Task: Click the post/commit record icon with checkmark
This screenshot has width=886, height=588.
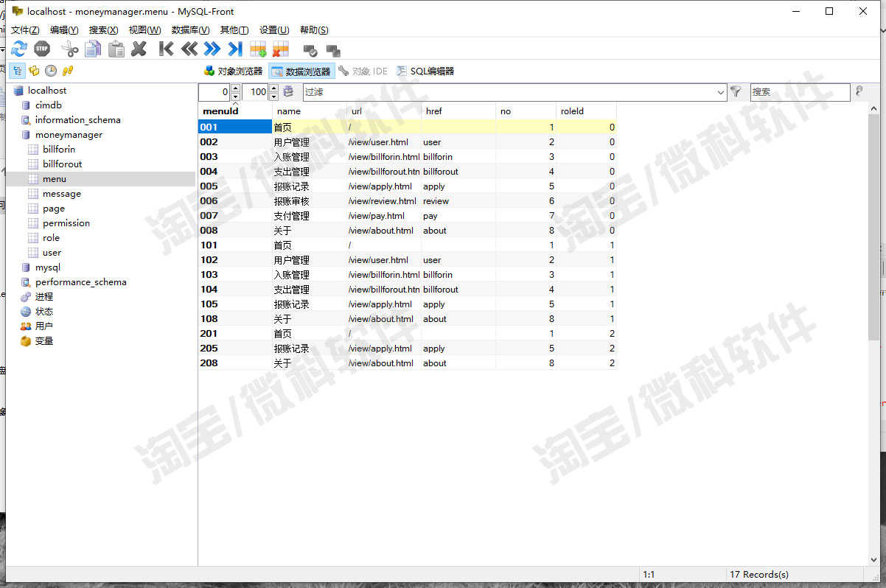Action: (310, 50)
